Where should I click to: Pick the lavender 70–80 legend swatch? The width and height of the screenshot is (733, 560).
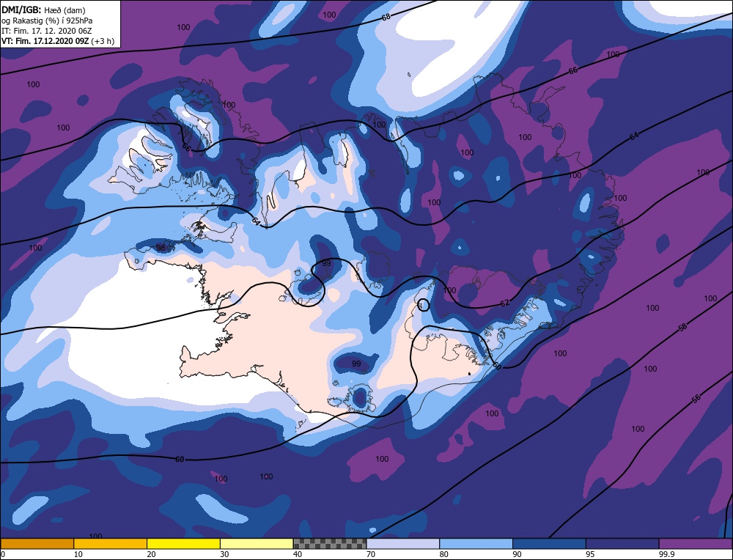click(403, 544)
